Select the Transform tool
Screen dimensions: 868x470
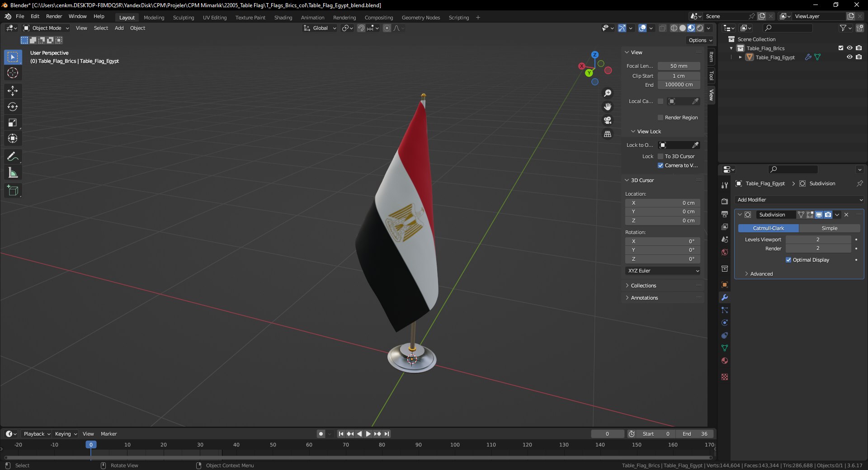tap(13, 138)
